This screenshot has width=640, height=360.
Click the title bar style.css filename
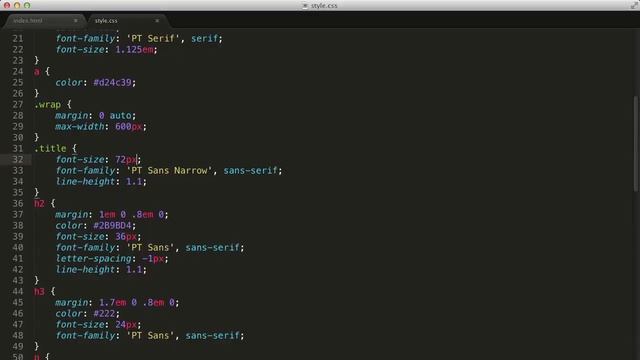coord(324,6)
